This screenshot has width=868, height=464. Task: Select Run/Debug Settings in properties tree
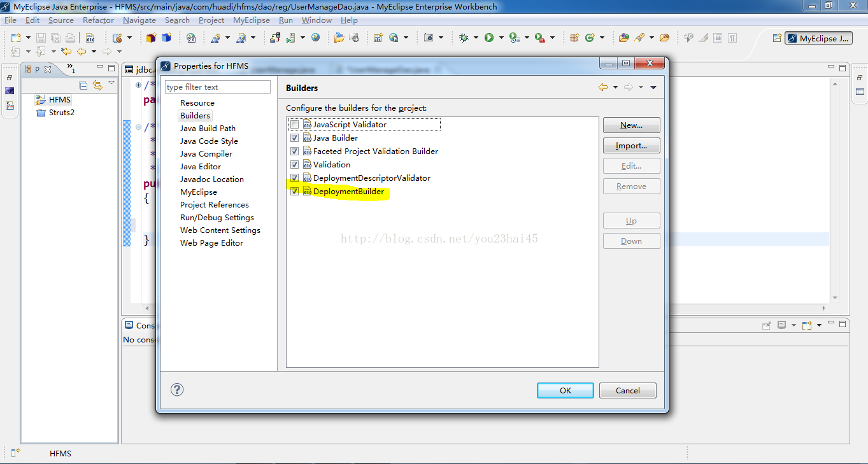pyautogui.click(x=217, y=217)
